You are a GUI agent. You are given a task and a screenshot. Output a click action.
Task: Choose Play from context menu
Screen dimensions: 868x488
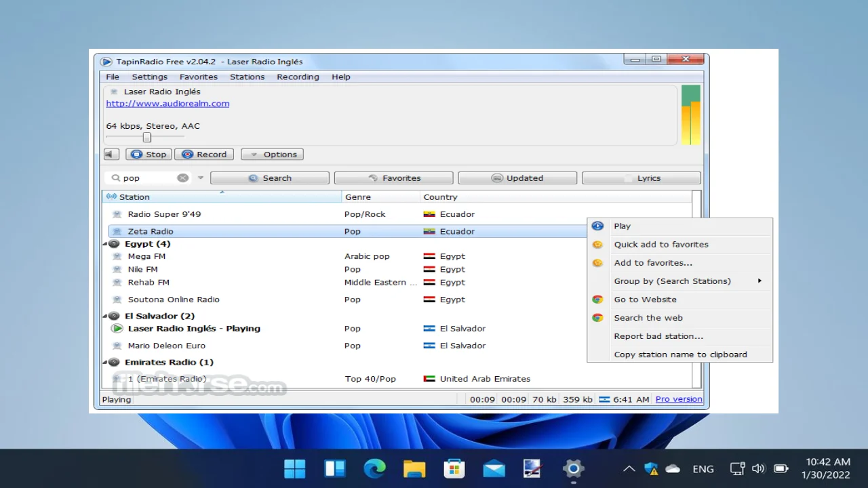679,226
